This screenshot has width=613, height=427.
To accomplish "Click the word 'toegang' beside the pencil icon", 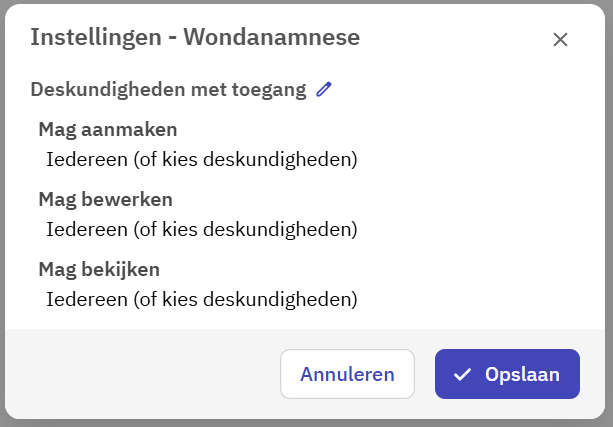I will 270,89.
